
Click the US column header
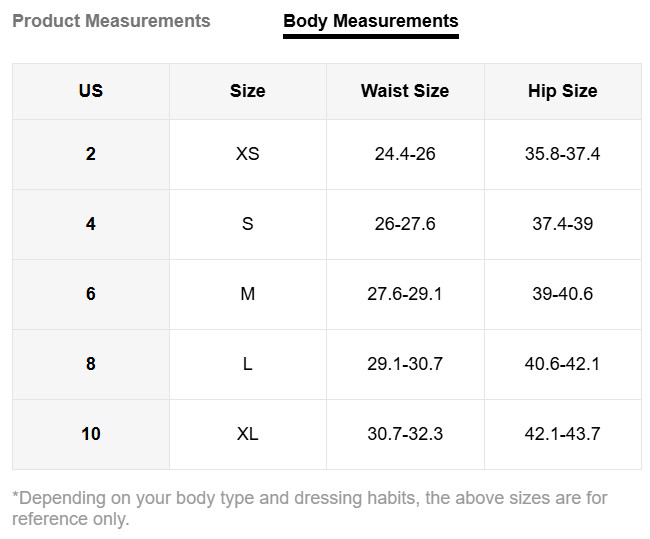point(91,91)
